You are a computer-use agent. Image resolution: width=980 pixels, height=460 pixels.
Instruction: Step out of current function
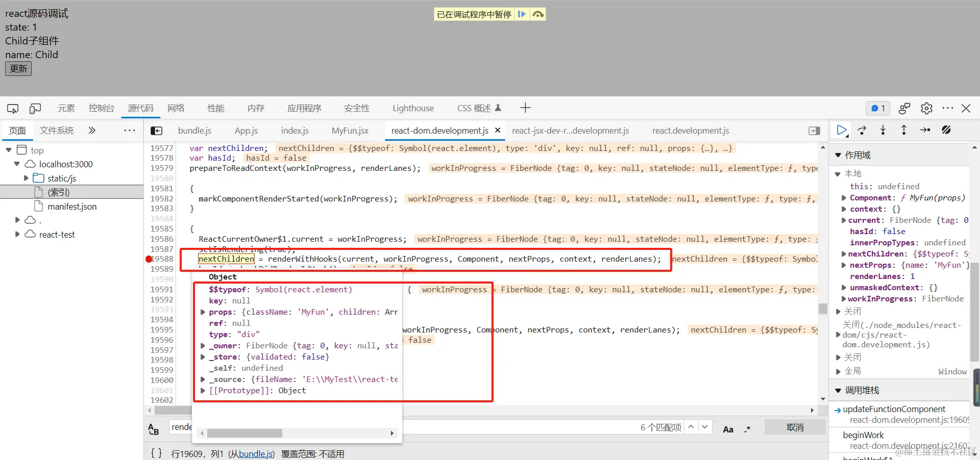pos(904,131)
